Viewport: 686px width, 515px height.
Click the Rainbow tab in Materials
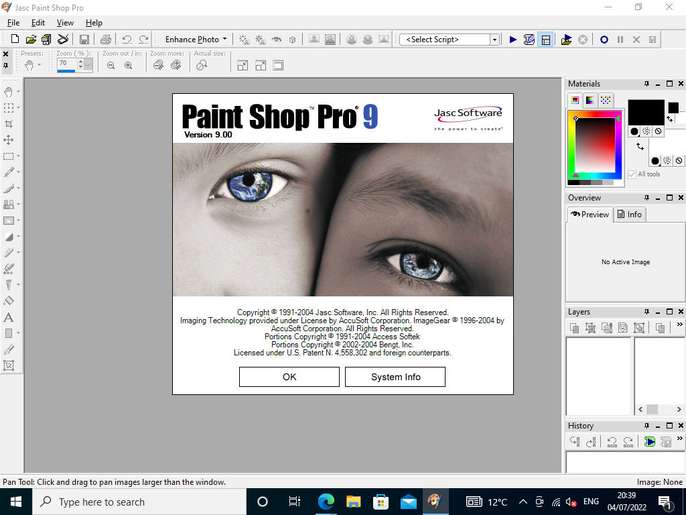(x=590, y=100)
